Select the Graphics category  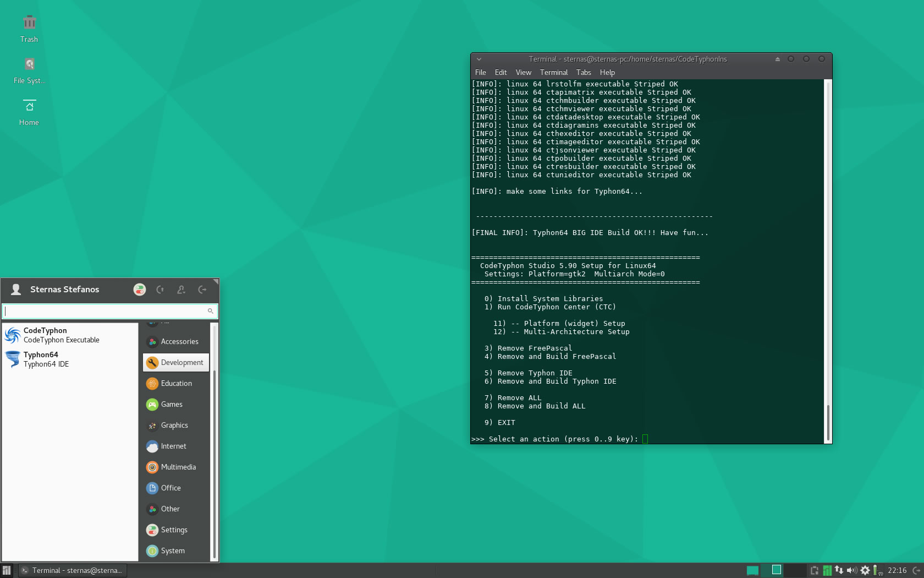176,426
